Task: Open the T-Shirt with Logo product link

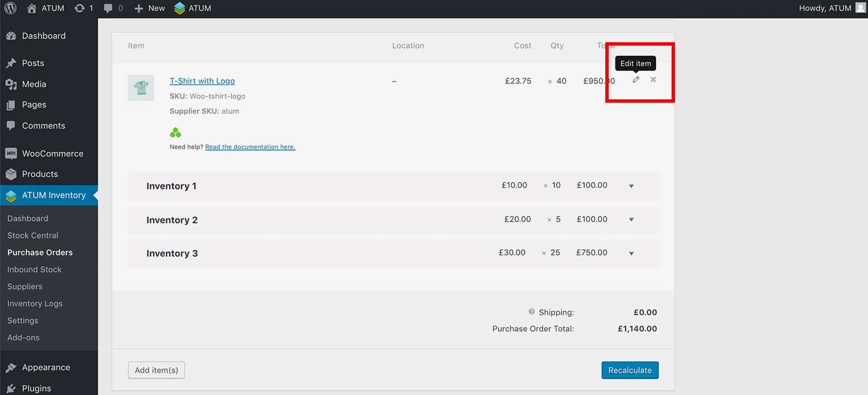Action: pyautogui.click(x=202, y=81)
